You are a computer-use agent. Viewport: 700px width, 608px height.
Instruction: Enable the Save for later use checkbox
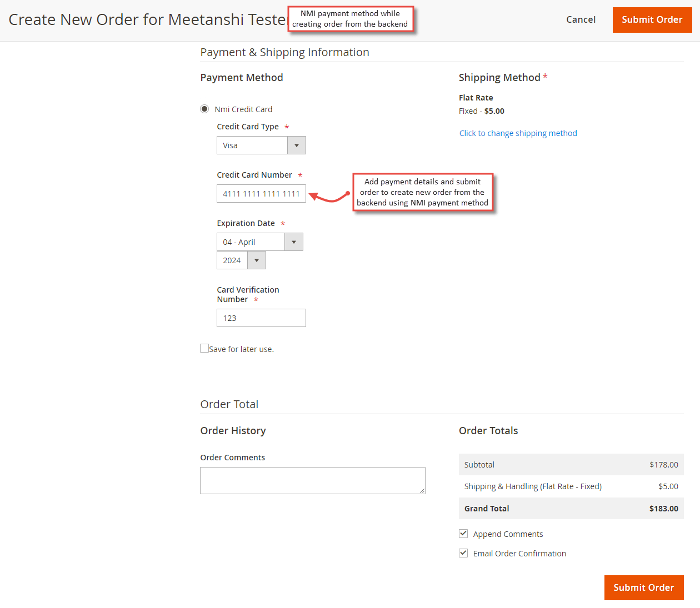point(204,348)
